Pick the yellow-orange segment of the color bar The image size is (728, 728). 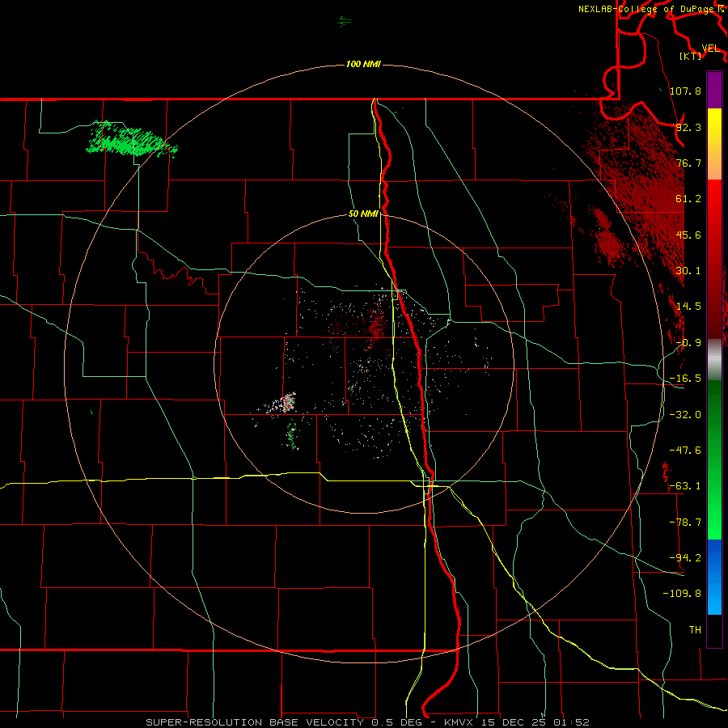click(714, 144)
